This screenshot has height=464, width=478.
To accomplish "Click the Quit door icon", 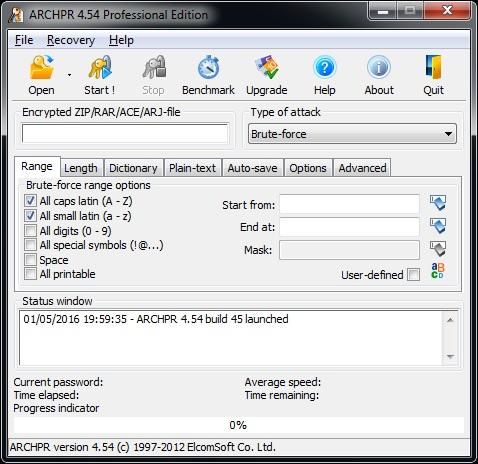I will pyautogui.click(x=434, y=67).
